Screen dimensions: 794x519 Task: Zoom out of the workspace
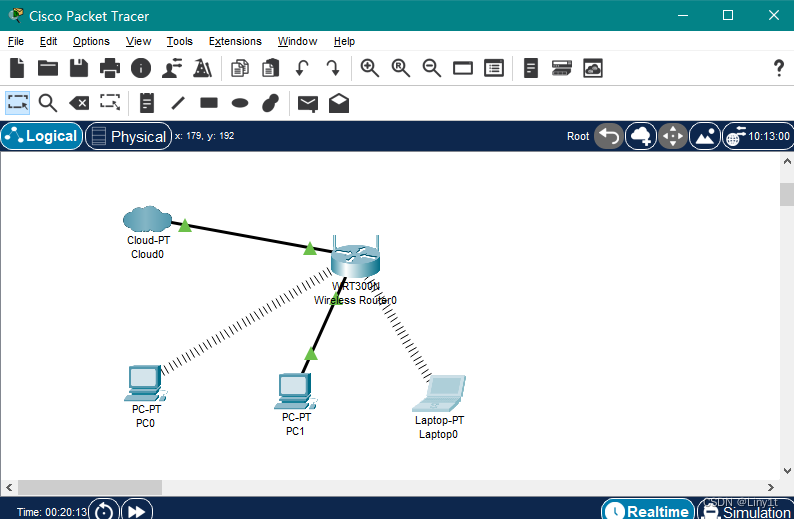coord(431,68)
